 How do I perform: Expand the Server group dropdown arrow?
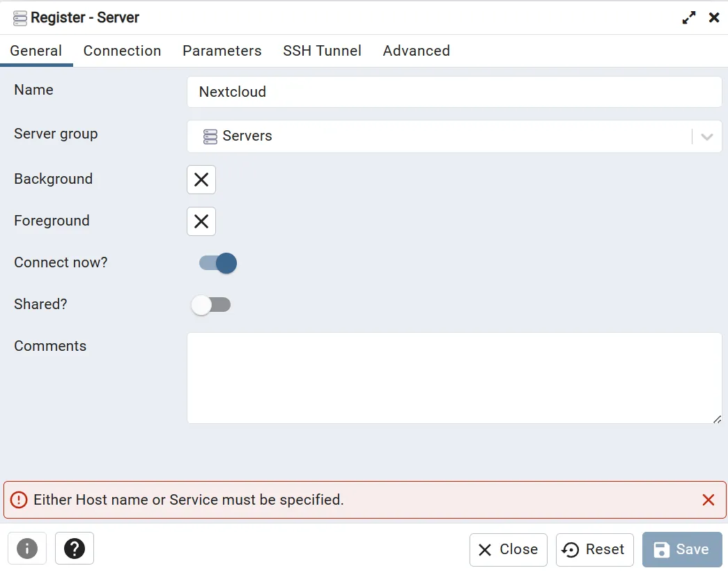[x=706, y=136]
